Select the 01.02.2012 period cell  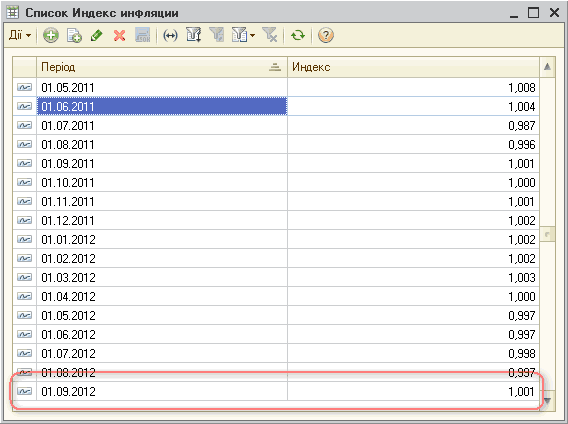(x=162, y=258)
